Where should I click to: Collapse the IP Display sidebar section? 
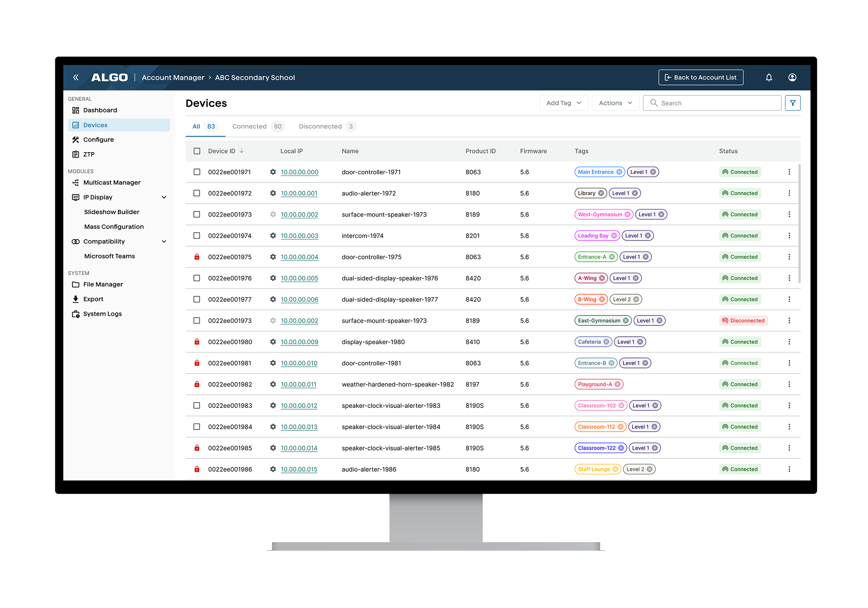coord(164,198)
